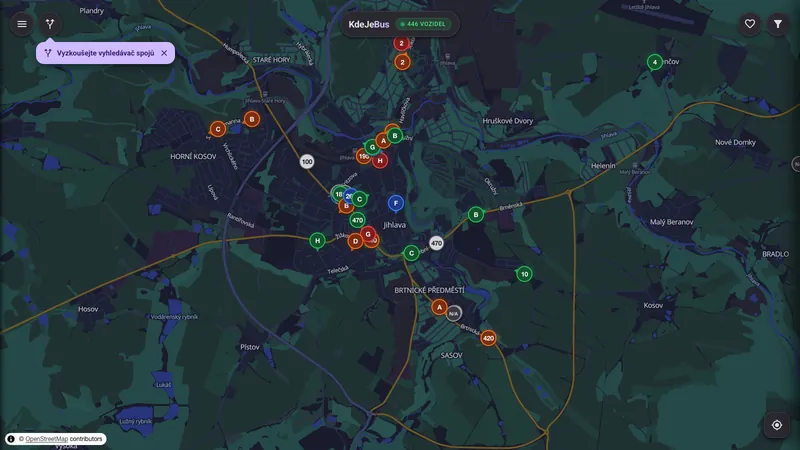Select the grey N/A vehicle marker
The width and height of the screenshot is (800, 450).
(x=454, y=314)
